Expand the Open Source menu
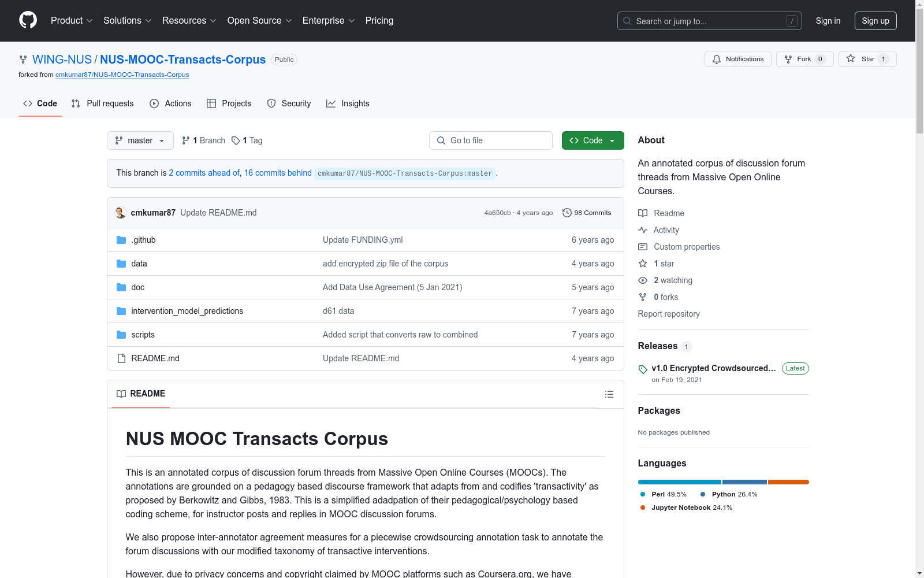This screenshot has height=578, width=924. 260,21
